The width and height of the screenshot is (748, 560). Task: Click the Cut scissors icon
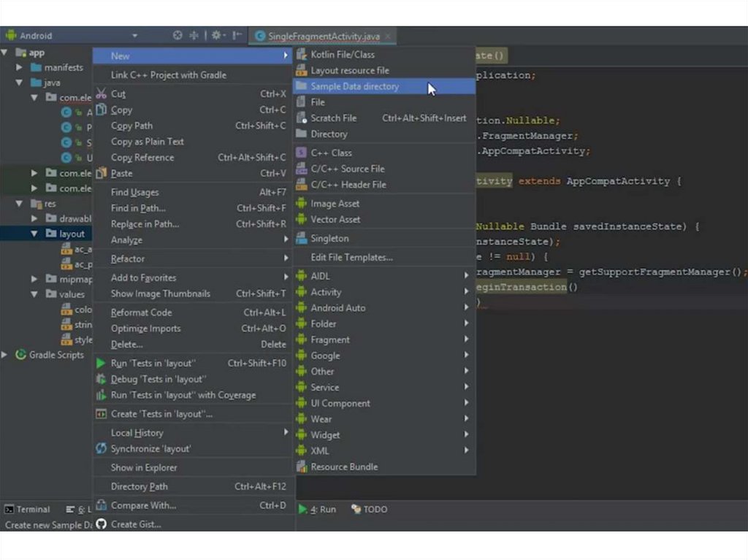click(x=102, y=94)
